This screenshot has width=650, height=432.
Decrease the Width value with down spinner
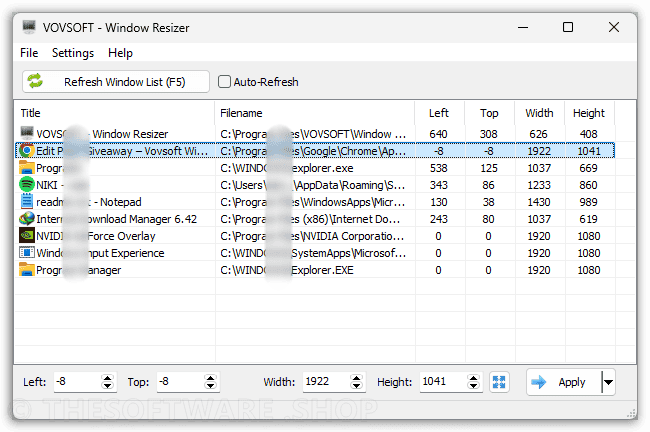(x=357, y=386)
